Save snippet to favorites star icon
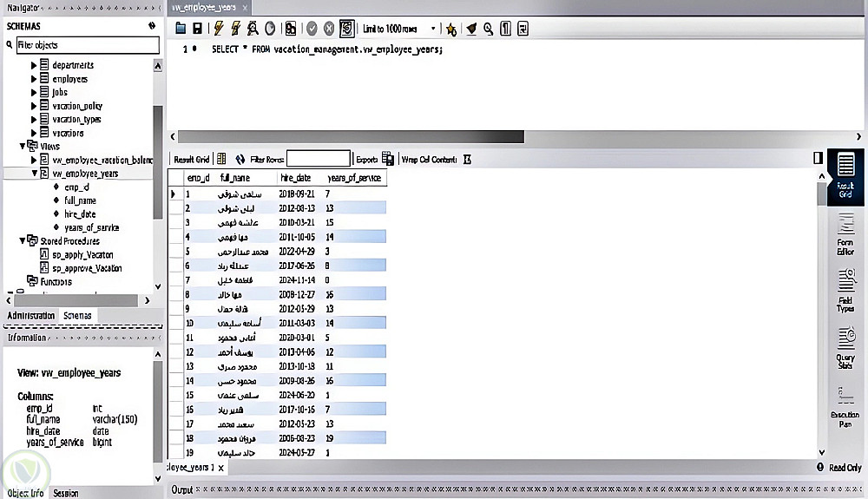This screenshot has width=868, height=499. point(451,29)
